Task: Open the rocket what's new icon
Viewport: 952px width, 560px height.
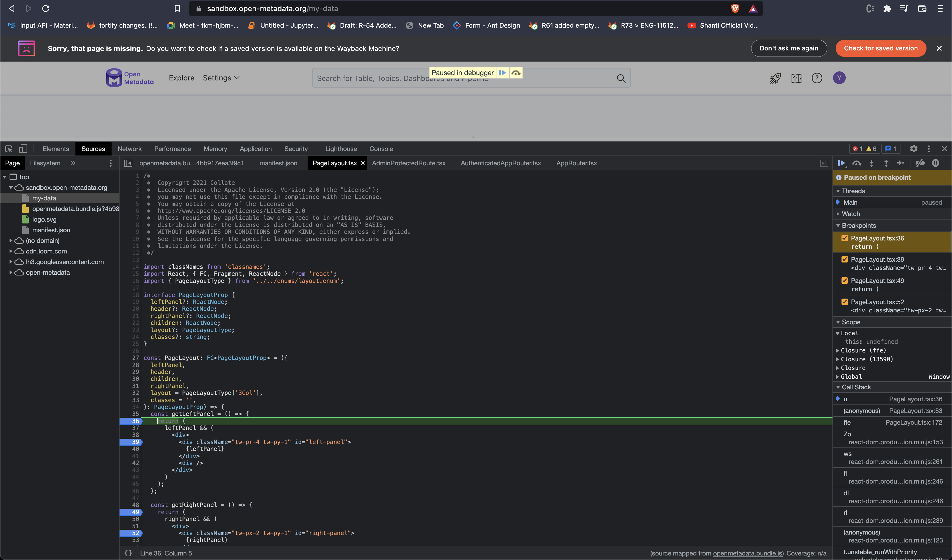Action: tap(776, 78)
